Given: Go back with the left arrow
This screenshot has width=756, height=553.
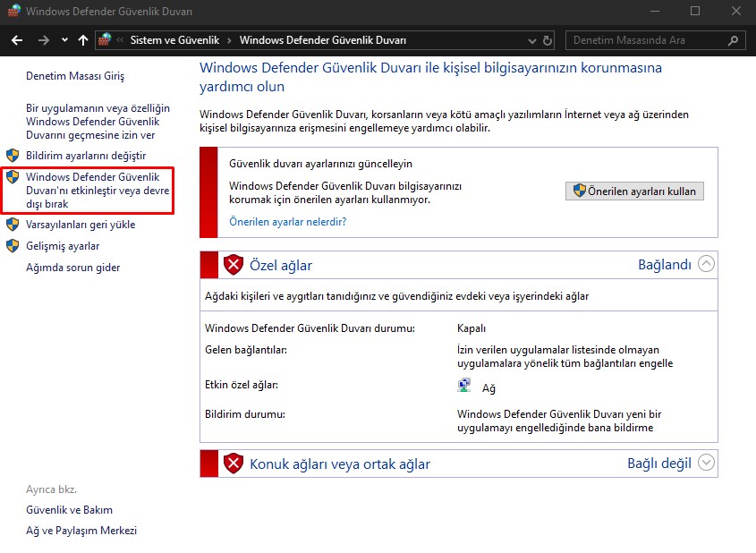Looking at the screenshot, I should 17,40.
